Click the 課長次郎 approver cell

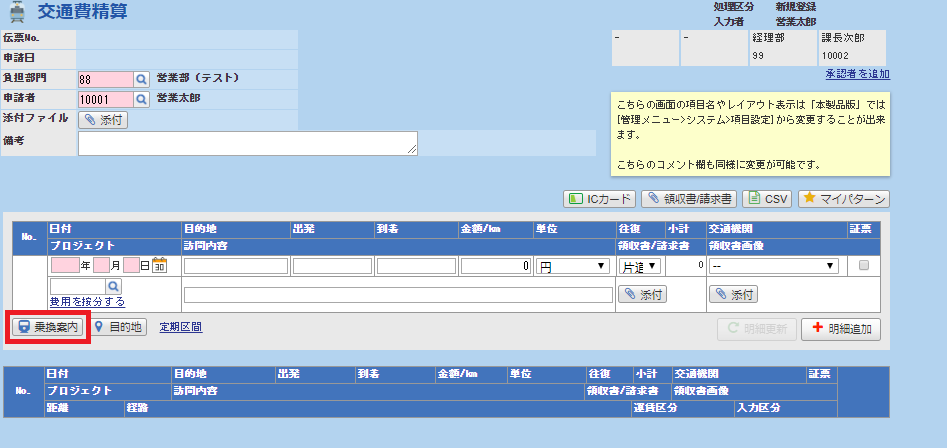(x=852, y=48)
